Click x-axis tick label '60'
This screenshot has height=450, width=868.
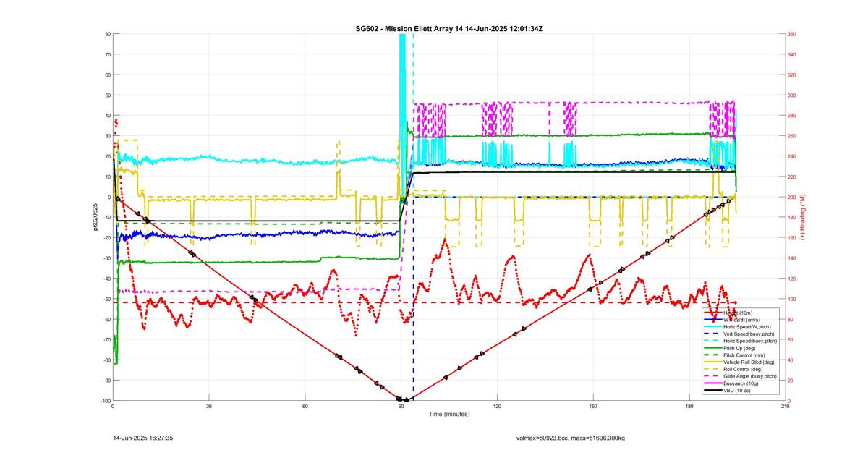click(x=305, y=407)
